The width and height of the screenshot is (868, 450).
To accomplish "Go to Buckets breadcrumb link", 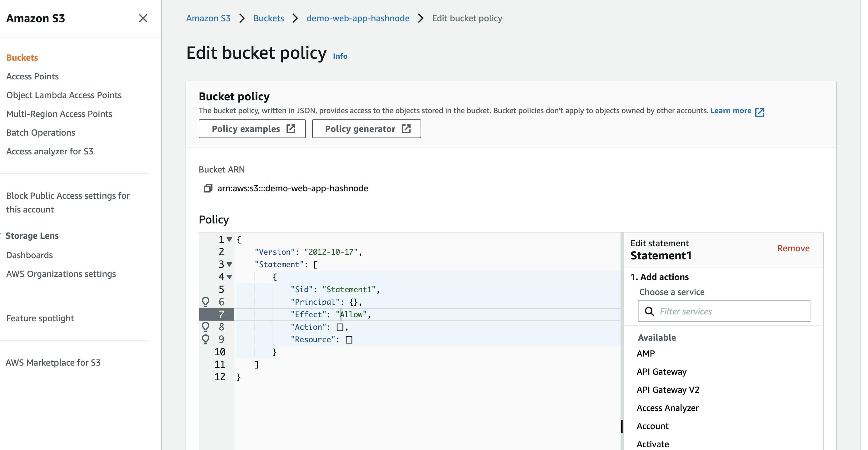I will pos(268,18).
